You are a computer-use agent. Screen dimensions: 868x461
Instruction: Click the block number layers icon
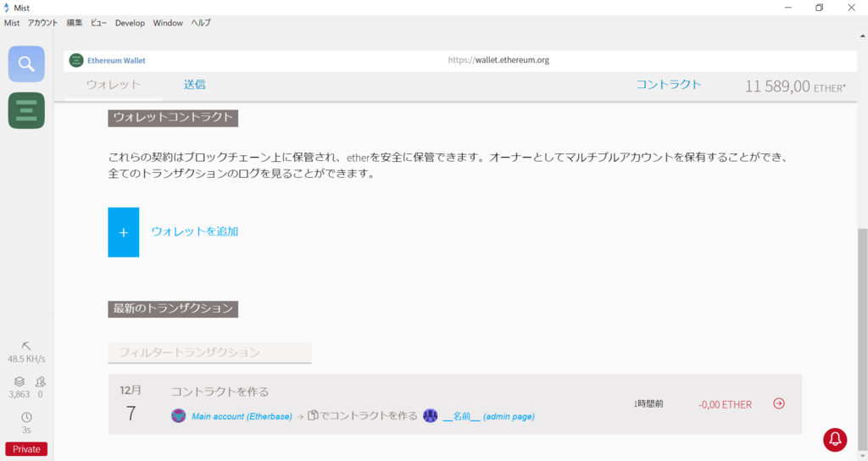19,381
